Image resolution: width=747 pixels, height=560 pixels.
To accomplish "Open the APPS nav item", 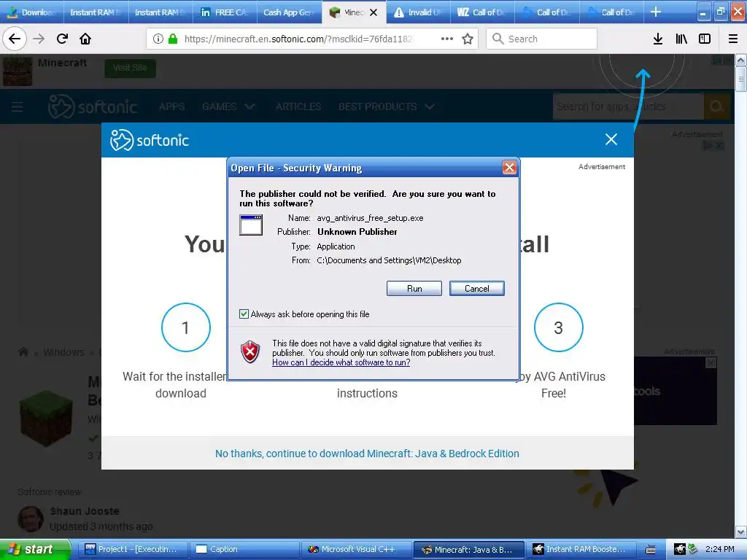I will pos(172,106).
